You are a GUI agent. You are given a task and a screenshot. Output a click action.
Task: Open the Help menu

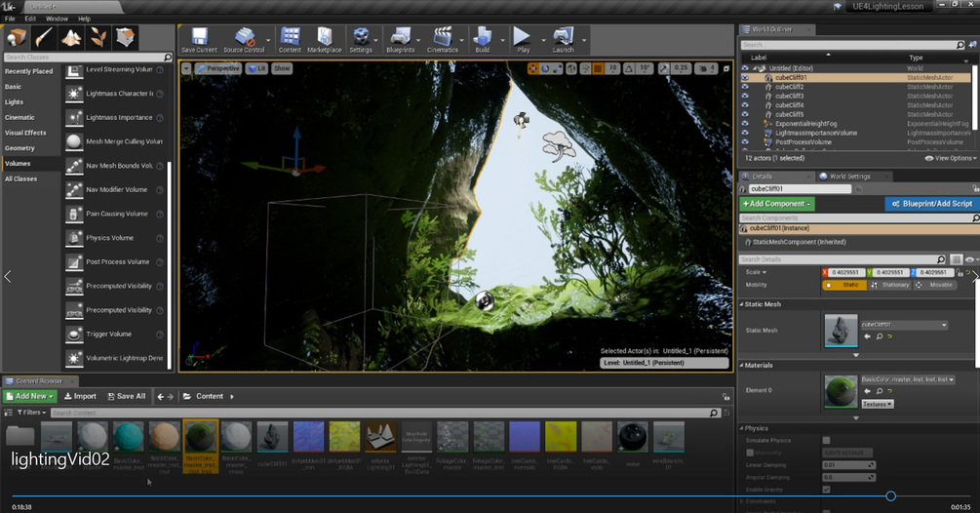coord(85,19)
